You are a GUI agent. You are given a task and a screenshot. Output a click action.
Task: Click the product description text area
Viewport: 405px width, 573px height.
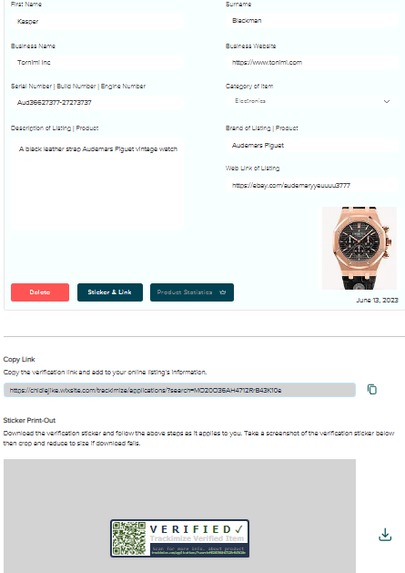[97, 185]
